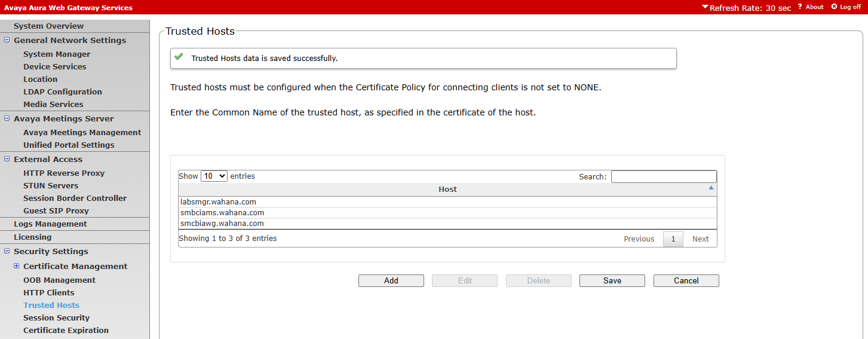The width and height of the screenshot is (868, 339).
Task: Click the Save button
Action: pos(612,281)
